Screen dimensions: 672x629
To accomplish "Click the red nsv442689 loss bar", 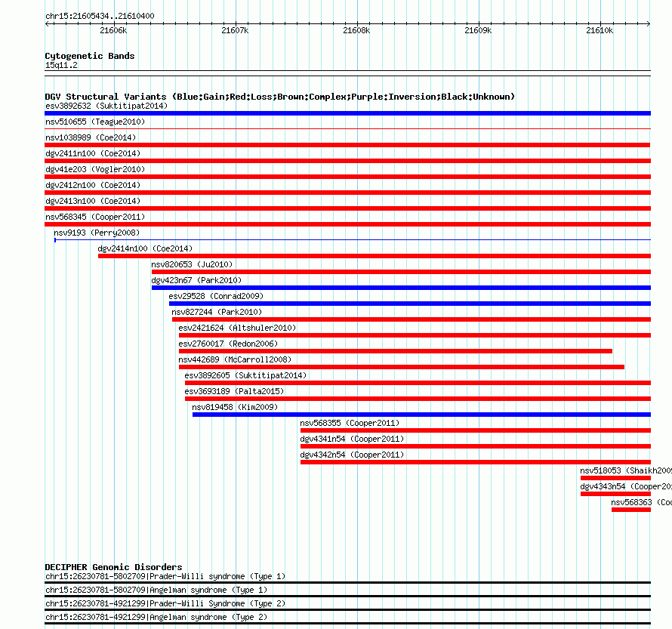I will click(x=402, y=367).
